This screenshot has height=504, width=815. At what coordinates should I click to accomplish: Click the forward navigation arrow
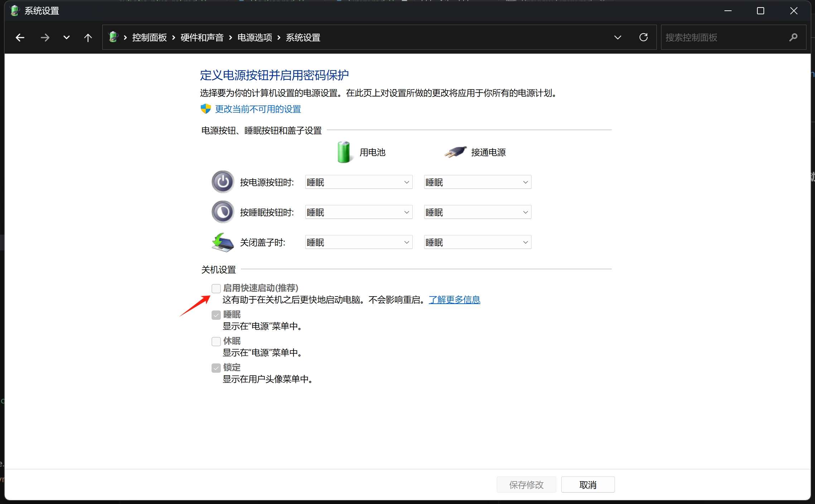click(45, 38)
